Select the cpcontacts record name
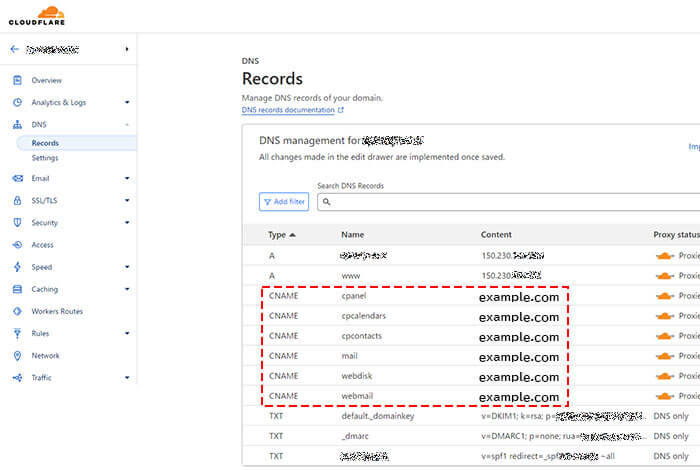This screenshot has height=470, width=700. pyautogui.click(x=362, y=336)
